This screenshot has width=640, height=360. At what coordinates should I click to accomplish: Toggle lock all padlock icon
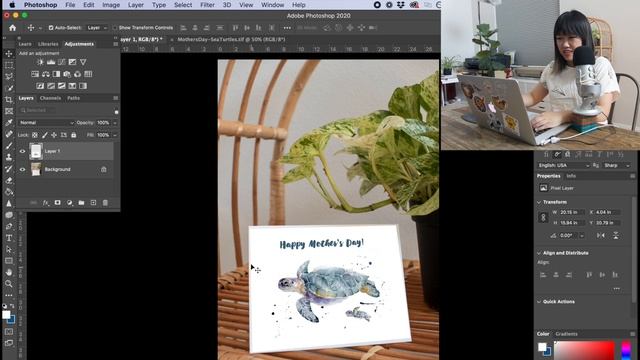pos(73,135)
